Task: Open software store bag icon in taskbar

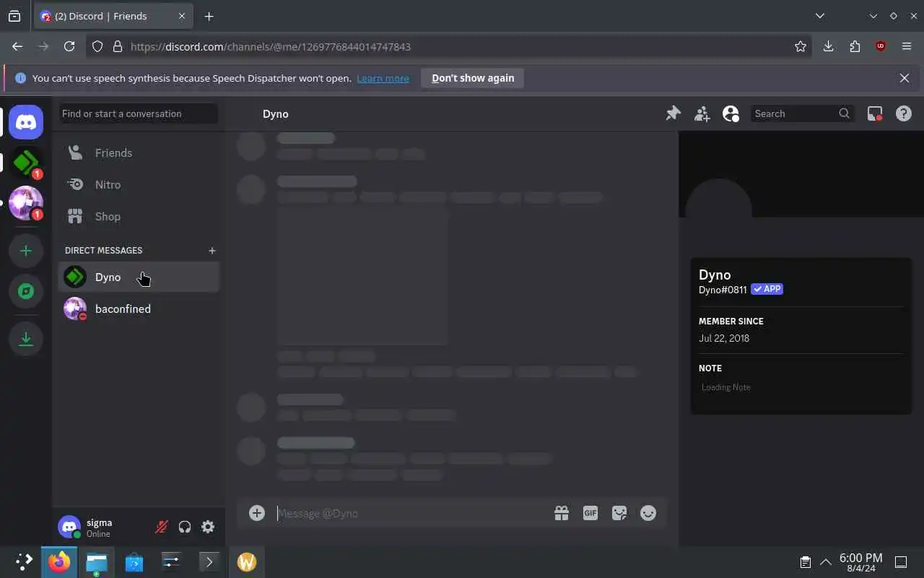Action: coord(134,561)
